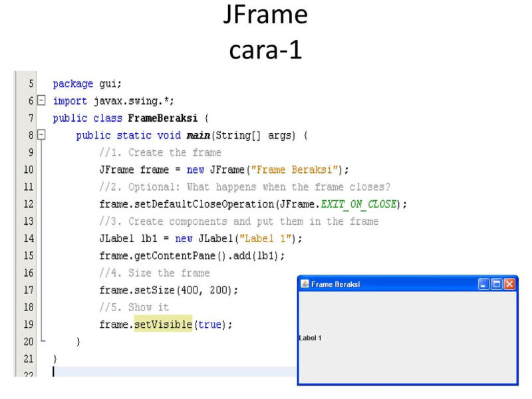Click the Java icon in Frame Beraksi title bar
The height and width of the screenshot is (399, 532).
point(305,284)
